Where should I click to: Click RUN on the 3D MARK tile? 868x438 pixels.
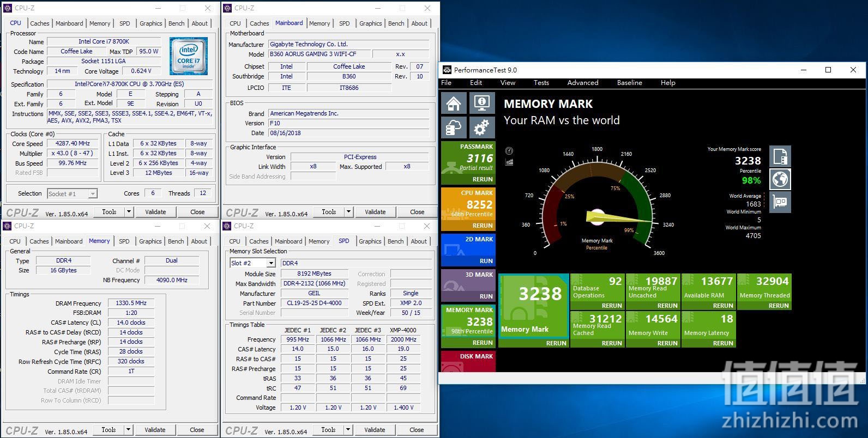[x=486, y=296]
